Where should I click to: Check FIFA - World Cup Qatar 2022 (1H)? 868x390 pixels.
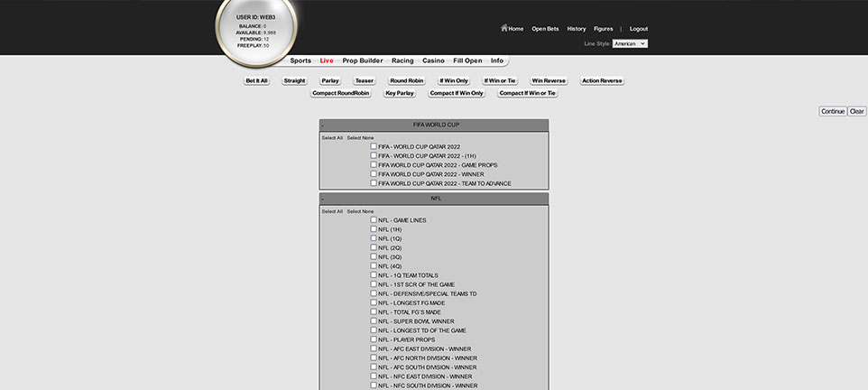[x=374, y=155]
